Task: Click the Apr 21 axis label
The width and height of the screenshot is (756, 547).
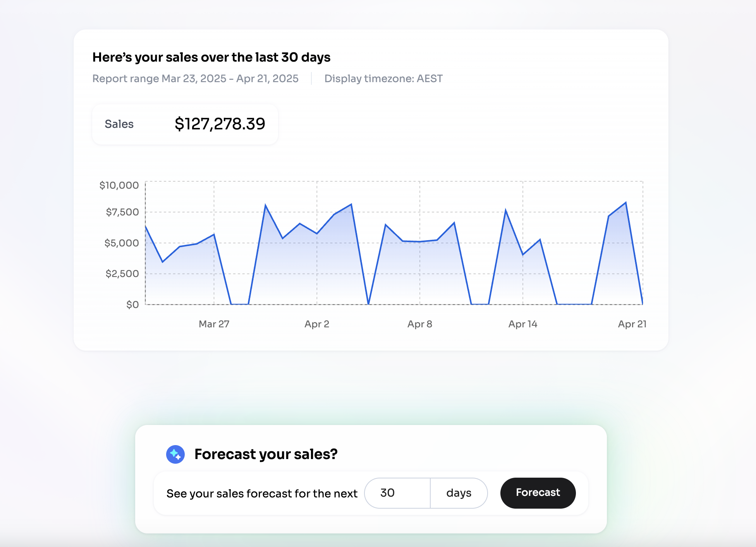Action: [x=632, y=324]
